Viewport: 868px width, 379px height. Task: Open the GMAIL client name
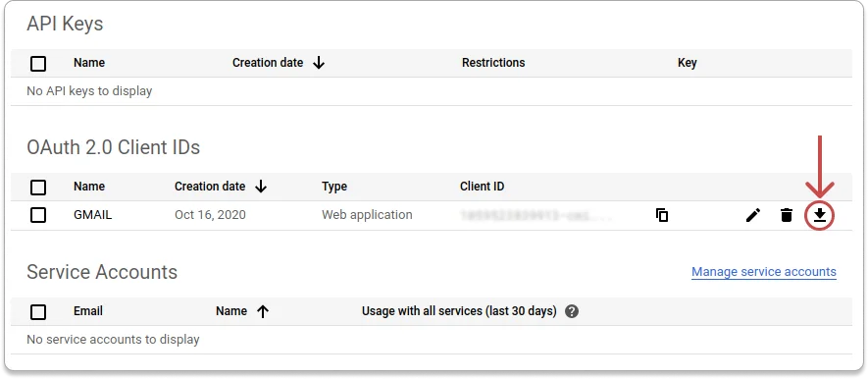point(92,214)
